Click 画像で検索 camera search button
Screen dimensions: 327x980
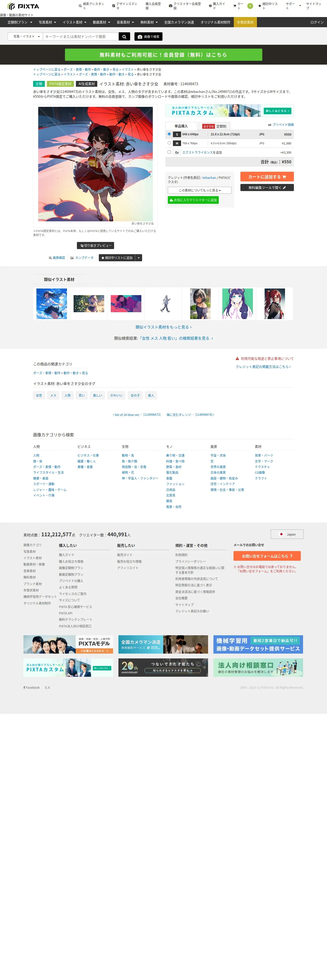(148, 37)
